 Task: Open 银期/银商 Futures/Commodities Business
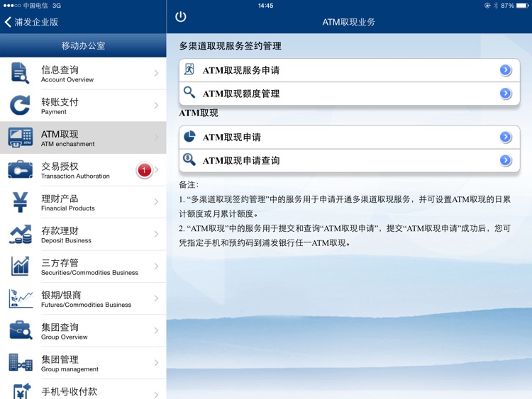pos(83,298)
